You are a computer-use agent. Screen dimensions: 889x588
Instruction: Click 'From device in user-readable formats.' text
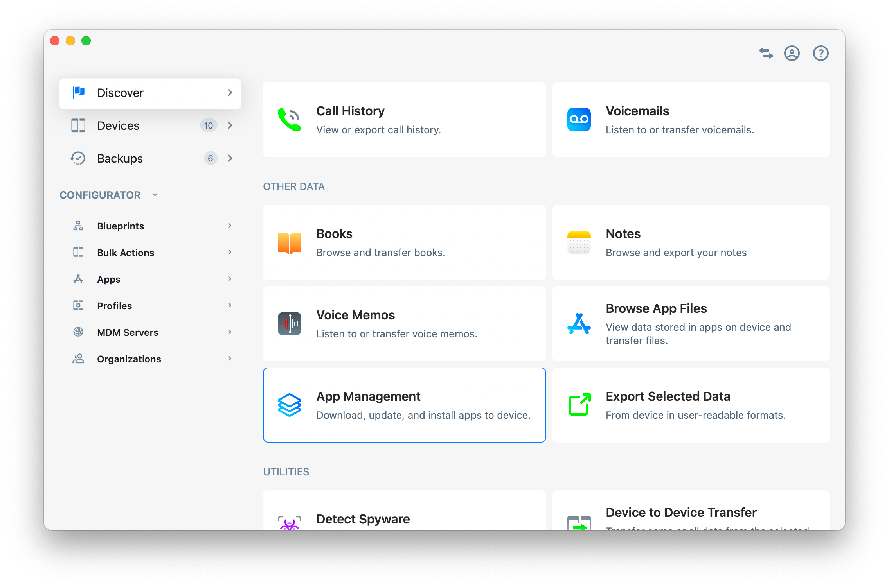(x=695, y=415)
